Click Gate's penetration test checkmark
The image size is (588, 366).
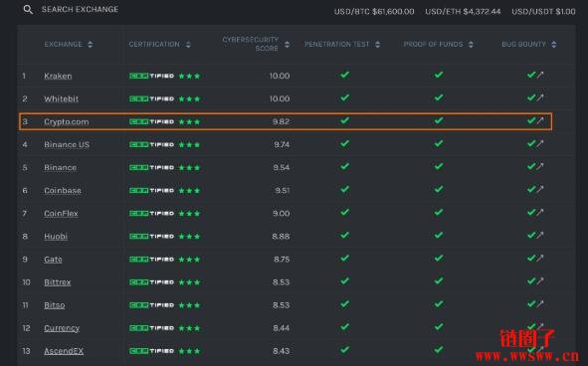coord(344,258)
